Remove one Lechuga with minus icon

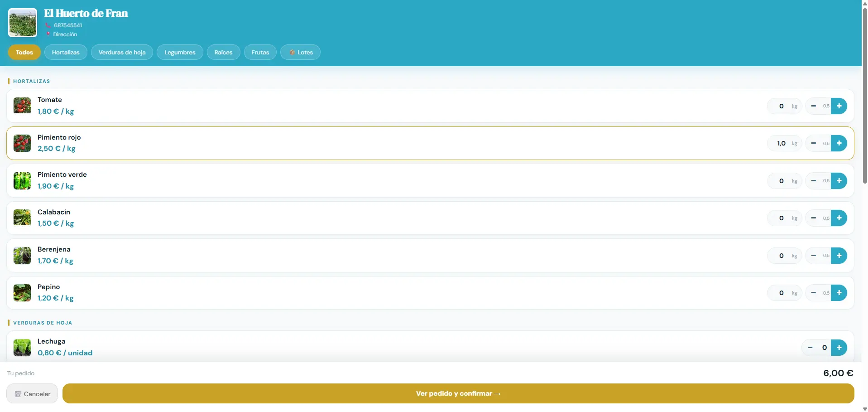coord(810,348)
